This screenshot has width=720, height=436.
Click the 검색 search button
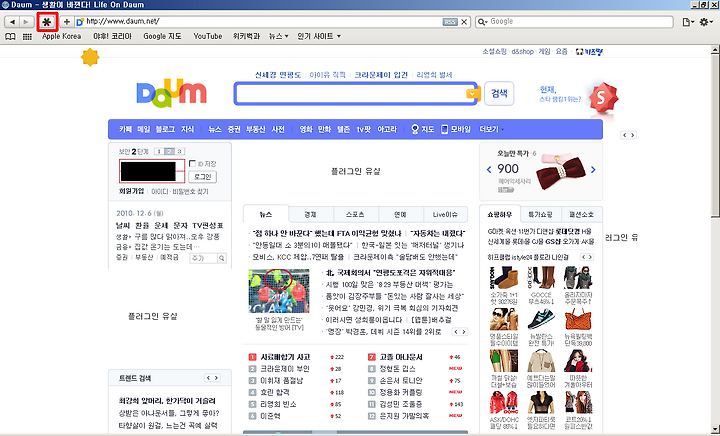point(499,94)
